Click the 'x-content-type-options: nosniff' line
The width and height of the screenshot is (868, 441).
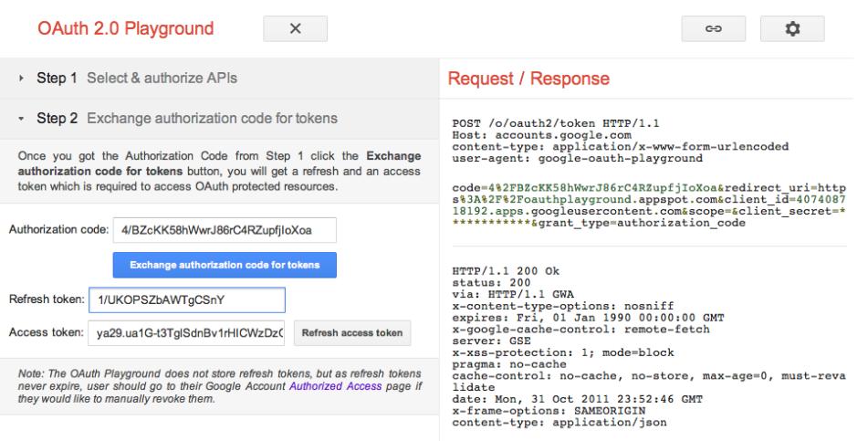pyautogui.click(x=563, y=306)
